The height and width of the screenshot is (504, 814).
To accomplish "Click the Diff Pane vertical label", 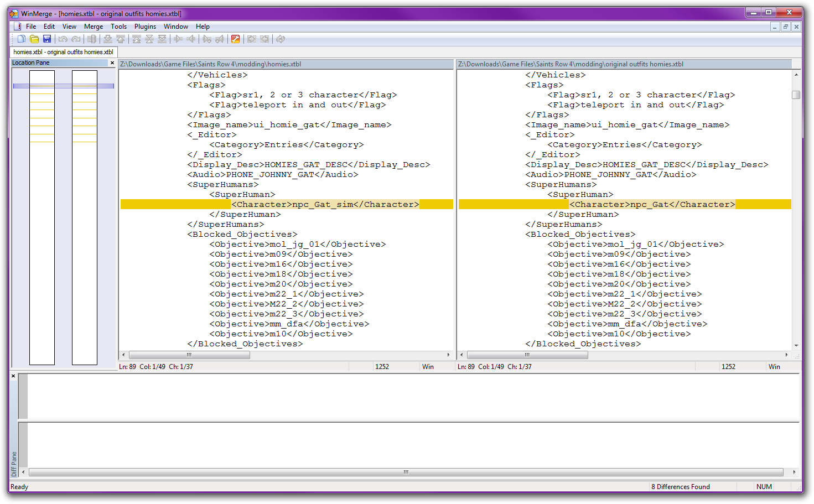I will pos(14,464).
